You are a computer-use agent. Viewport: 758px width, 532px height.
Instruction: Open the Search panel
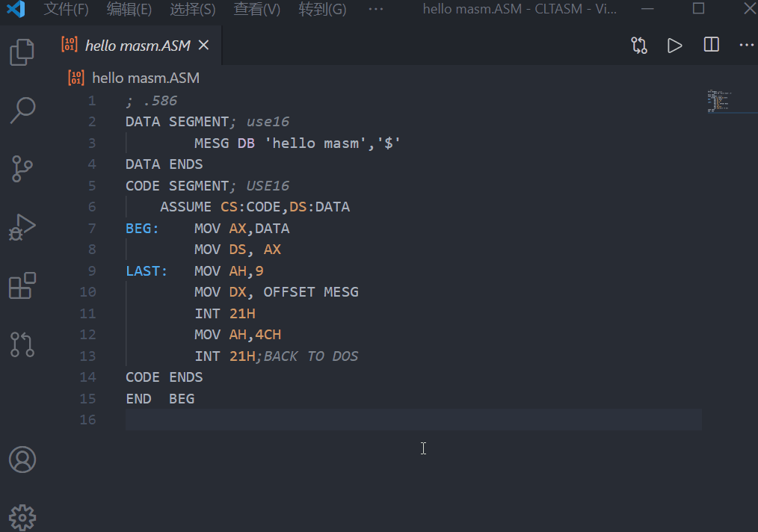coord(22,110)
